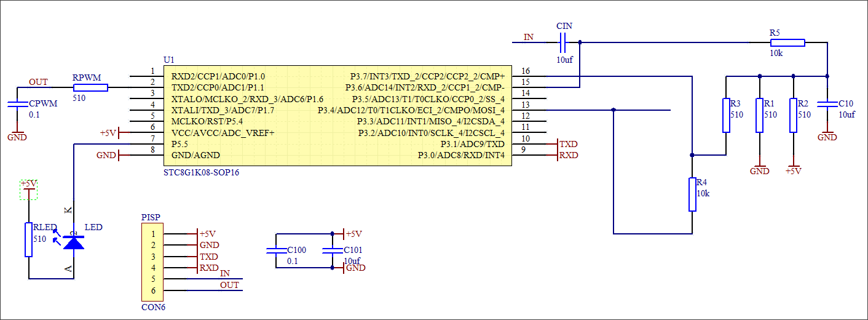Image resolution: width=868 pixels, height=320 pixels.
Task: Select the RPWM resistor symbol
Action: tap(90, 88)
